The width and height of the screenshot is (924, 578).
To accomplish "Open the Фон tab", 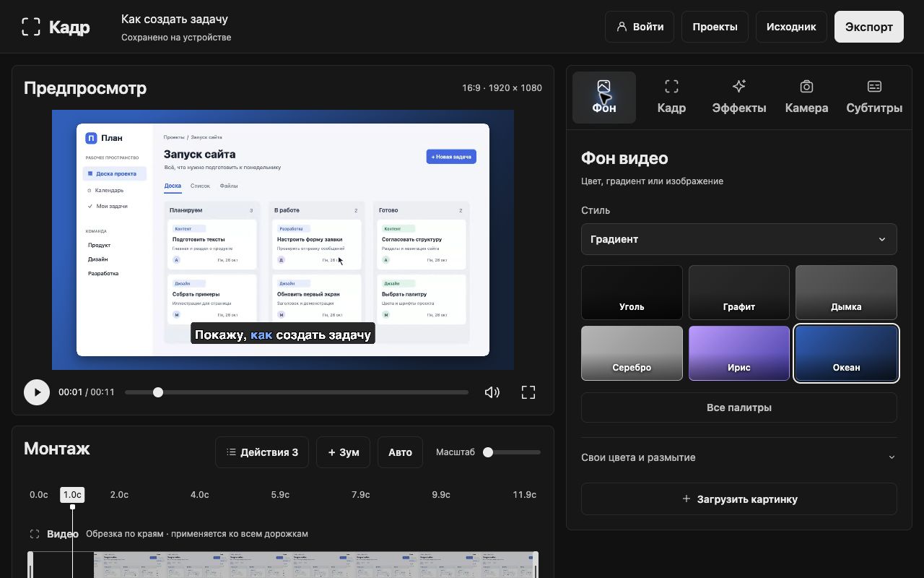I will (604, 98).
